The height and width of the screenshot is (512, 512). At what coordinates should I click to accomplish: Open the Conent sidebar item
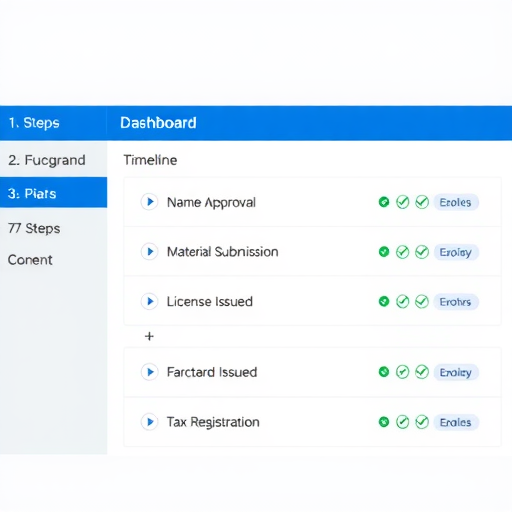tap(53, 260)
